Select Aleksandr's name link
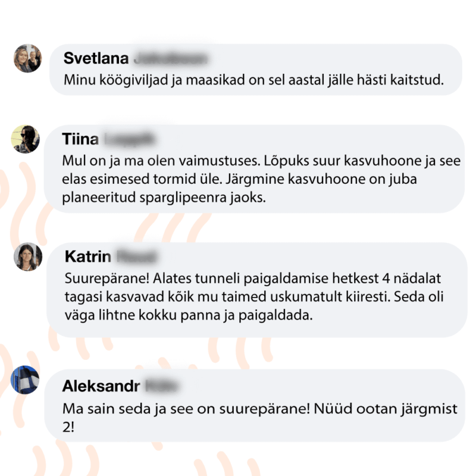The image size is (476, 476). click(x=101, y=386)
